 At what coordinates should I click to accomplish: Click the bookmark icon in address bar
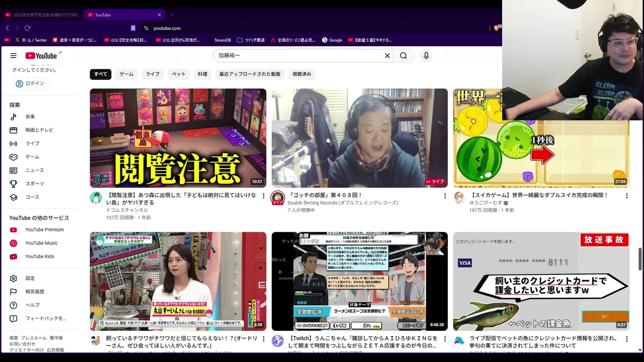click(133, 28)
